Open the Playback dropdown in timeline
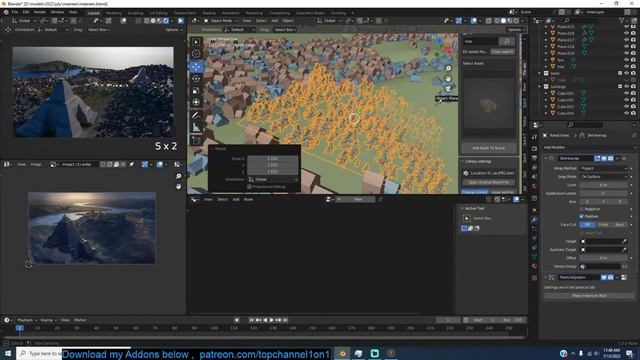The height and width of the screenshot is (360, 640). 27,320
